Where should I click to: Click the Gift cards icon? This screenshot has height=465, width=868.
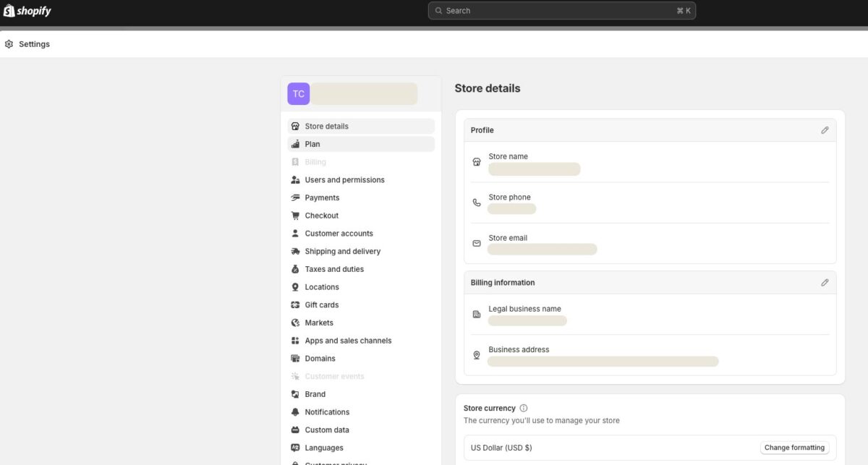[295, 305]
